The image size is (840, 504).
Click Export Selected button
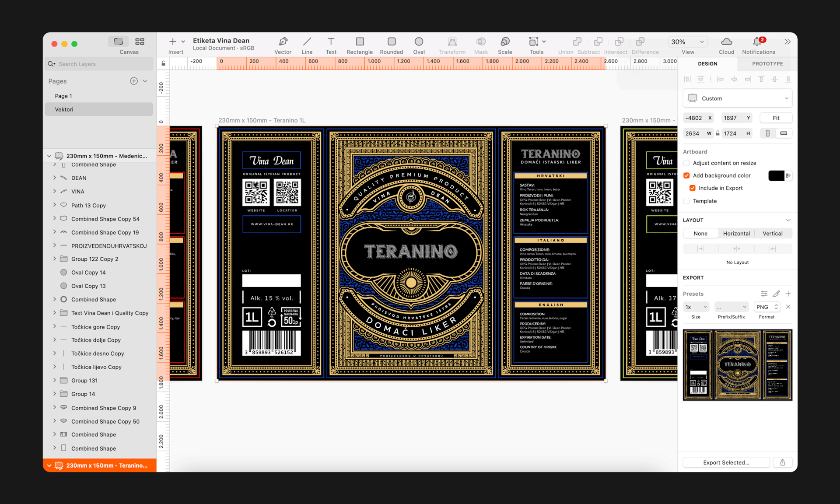click(x=730, y=462)
